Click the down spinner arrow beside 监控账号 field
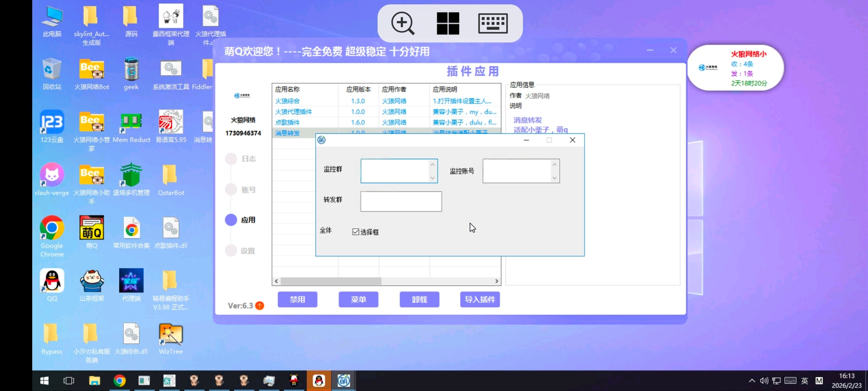868x391 pixels. point(554,178)
